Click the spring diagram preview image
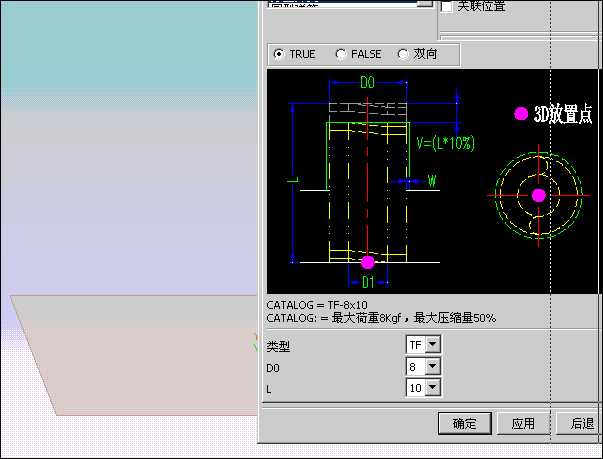 [x=433, y=181]
